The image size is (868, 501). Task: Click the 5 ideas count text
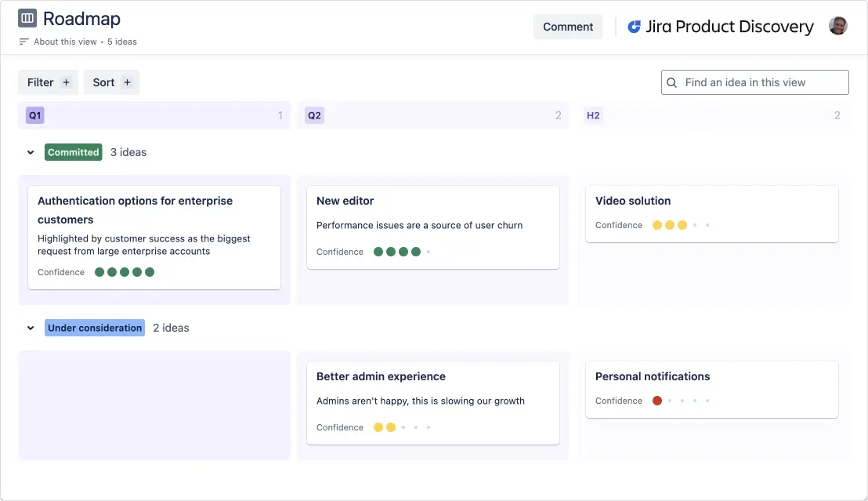121,42
